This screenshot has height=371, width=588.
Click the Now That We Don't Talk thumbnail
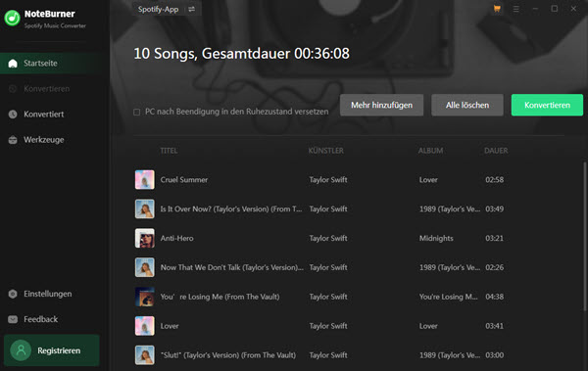tap(145, 267)
